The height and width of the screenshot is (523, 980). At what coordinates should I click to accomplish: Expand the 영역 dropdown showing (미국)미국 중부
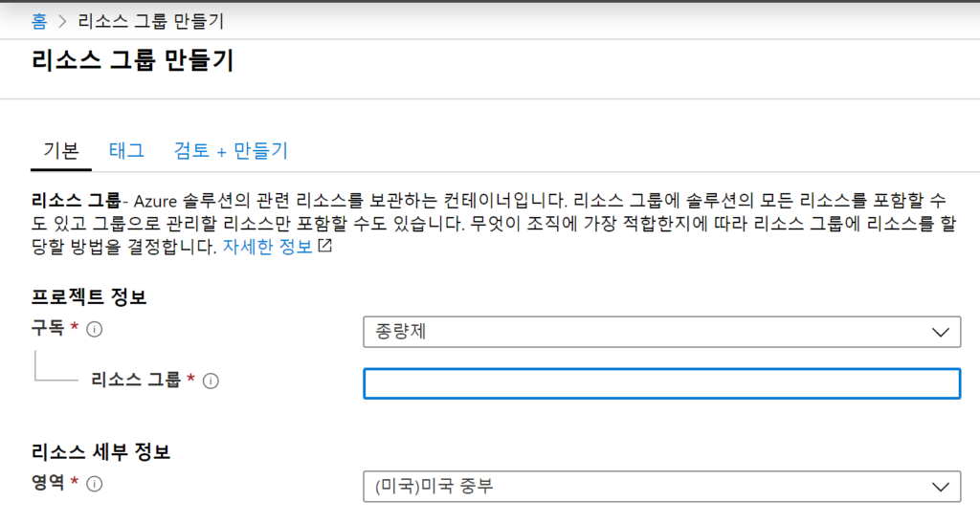[660, 487]
